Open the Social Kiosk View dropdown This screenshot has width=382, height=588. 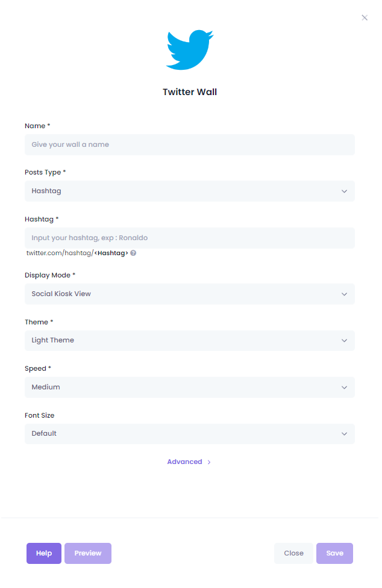tap(190, 294)
